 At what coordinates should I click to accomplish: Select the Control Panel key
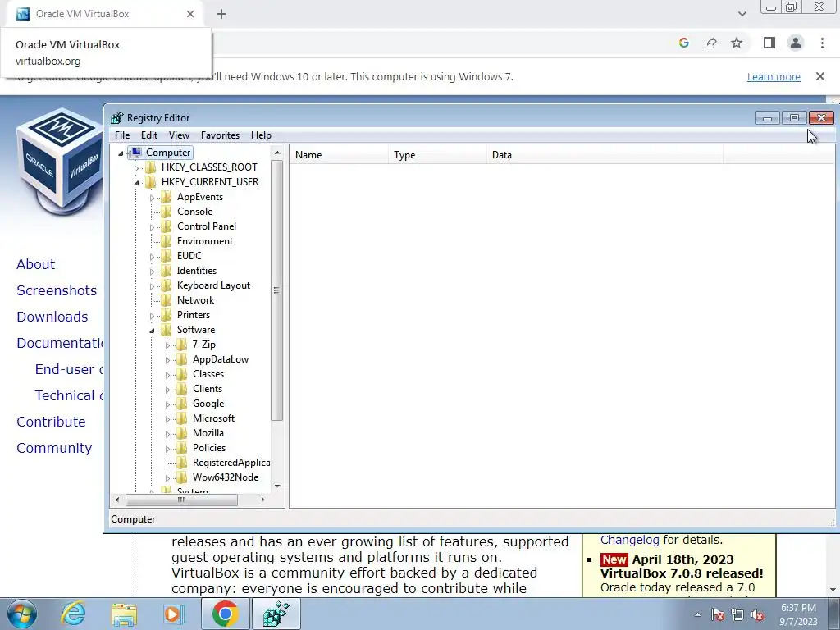(x=207, y=226)
